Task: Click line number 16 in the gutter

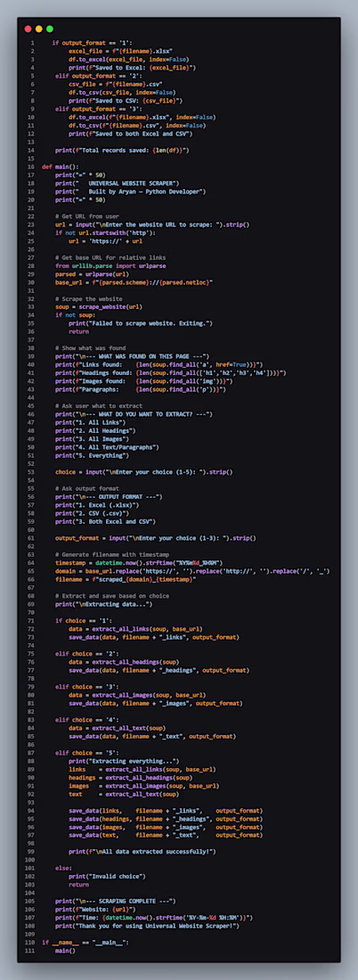Action: point(30,167)
